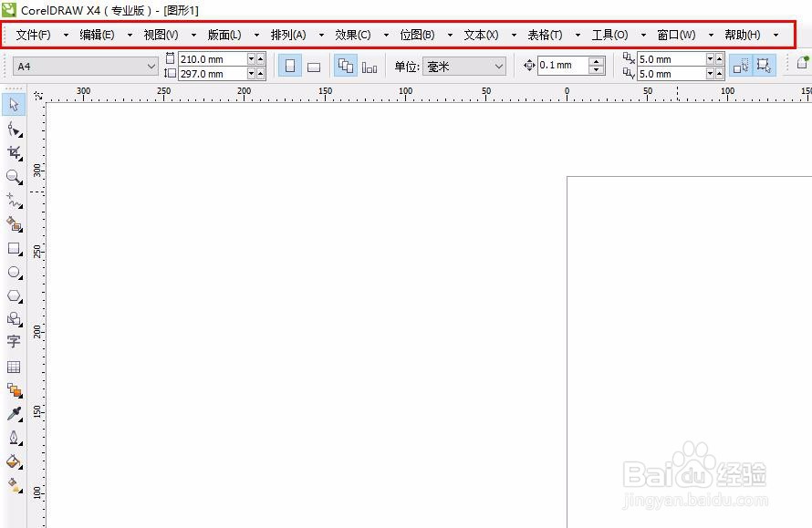The height and width of the screenshot is (528, 812).
Task: Select the Rectangle tool
Action: coord(14,248)
